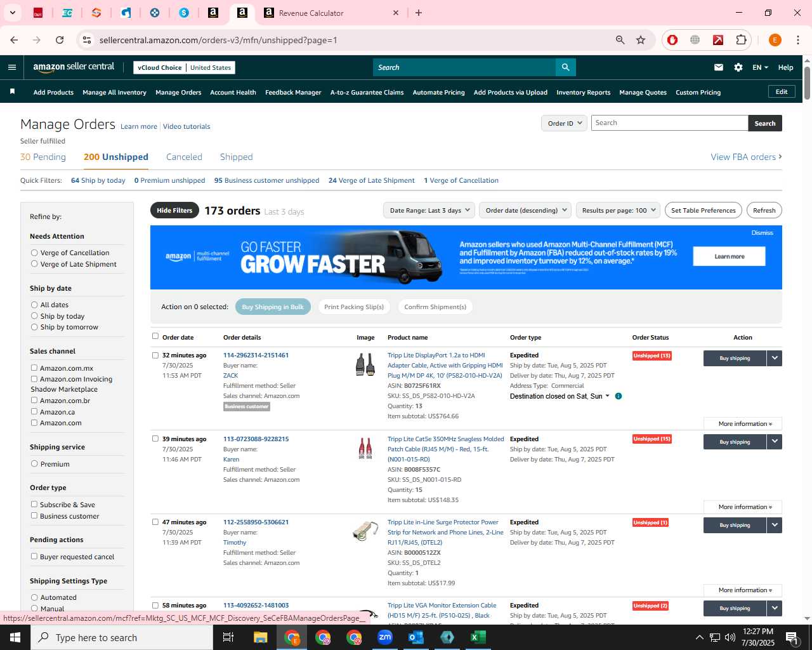Open the Order date (descending) sort dropdown
The image size is (812, 650).
click(525, 211)
